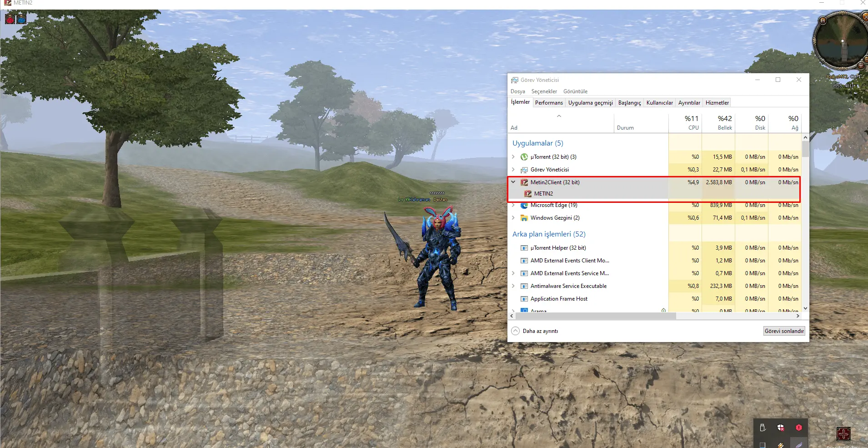Click the METIN2 game window title icon
Viewport: 868px width, 448px height.
pyautogui.click(x=7, y=3)
